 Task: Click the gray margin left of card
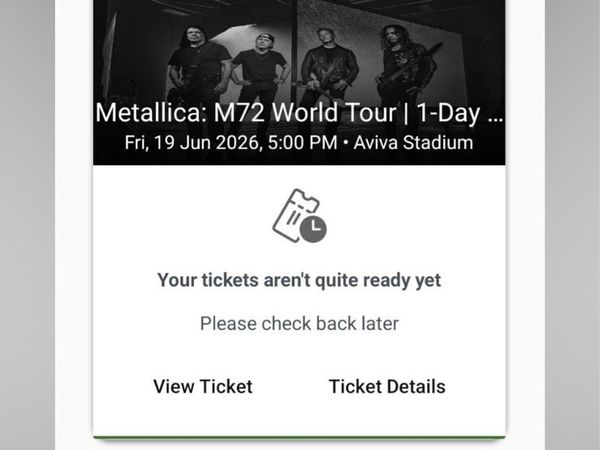[27, 225]
